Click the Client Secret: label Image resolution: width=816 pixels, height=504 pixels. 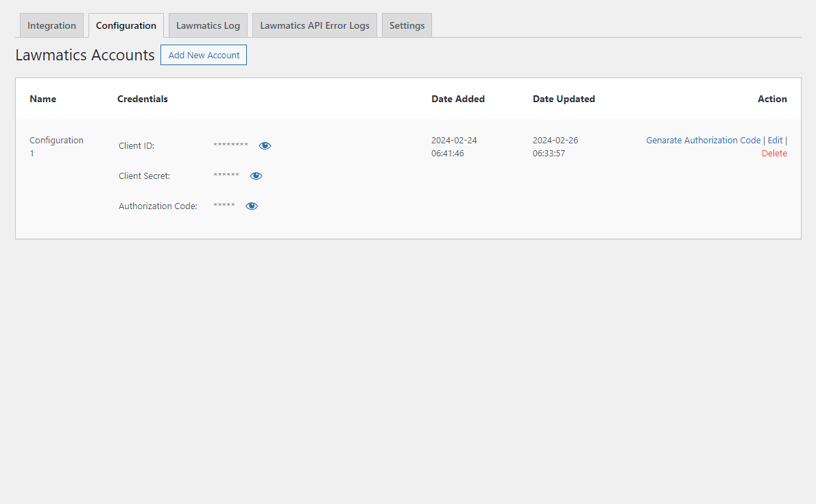click(x=144, y=176)
